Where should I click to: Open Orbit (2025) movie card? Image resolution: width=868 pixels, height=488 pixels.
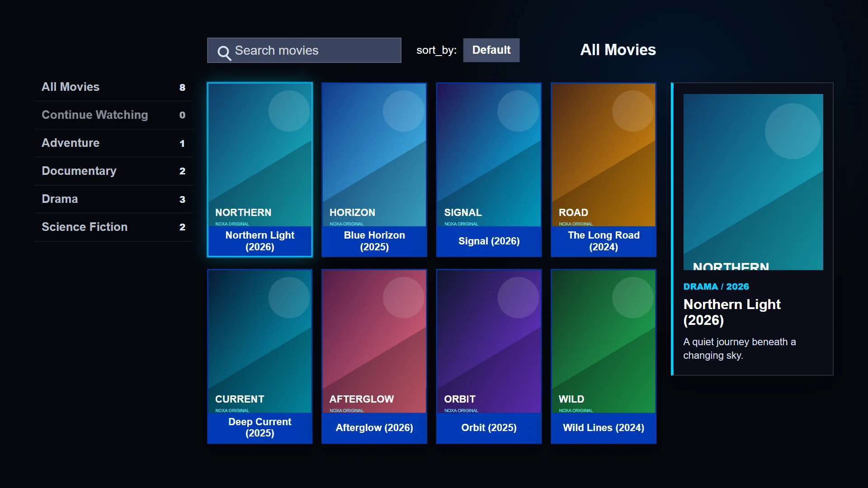tap(489, 356)
